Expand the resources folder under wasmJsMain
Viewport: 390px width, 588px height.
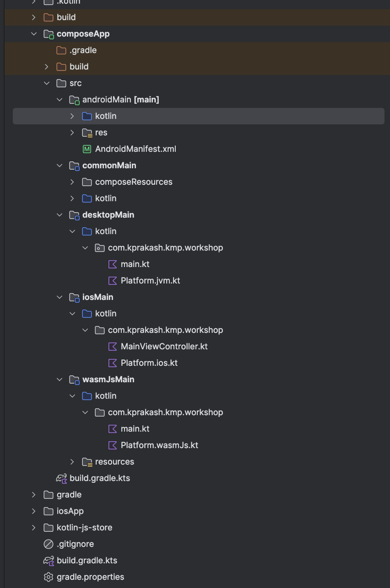tap(72, 462)
